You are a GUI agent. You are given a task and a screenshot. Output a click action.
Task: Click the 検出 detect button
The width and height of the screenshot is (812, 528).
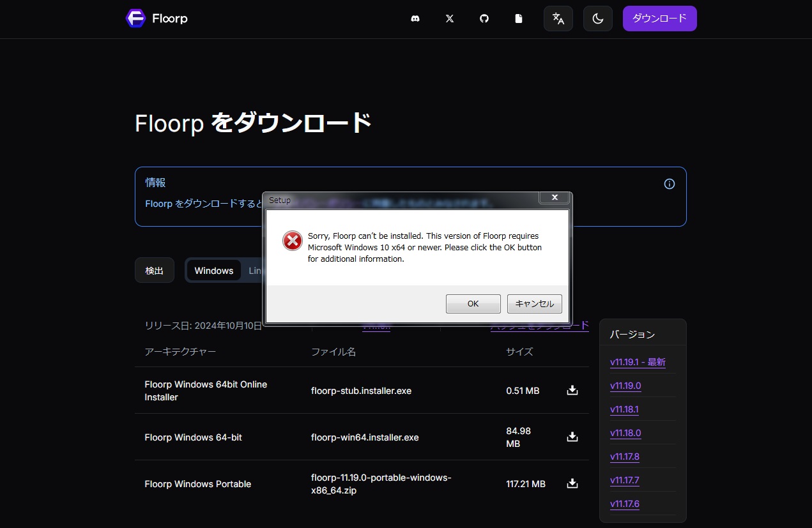point(155,271)
